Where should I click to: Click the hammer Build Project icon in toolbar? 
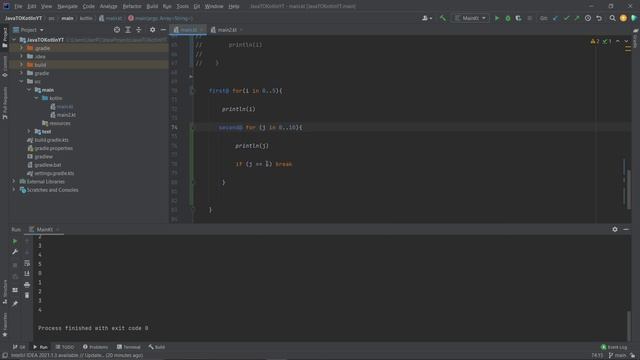(x=443, y=18)
